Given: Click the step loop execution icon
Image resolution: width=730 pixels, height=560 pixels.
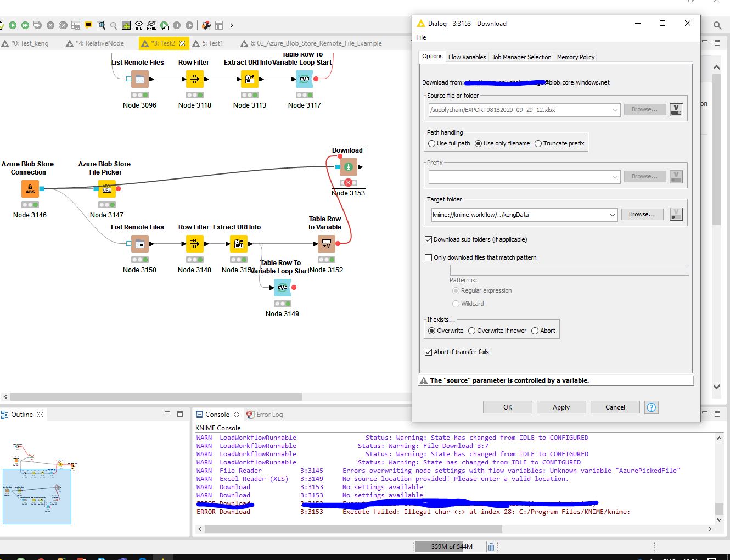Looking at the screenshot, I should click(164, 25).
